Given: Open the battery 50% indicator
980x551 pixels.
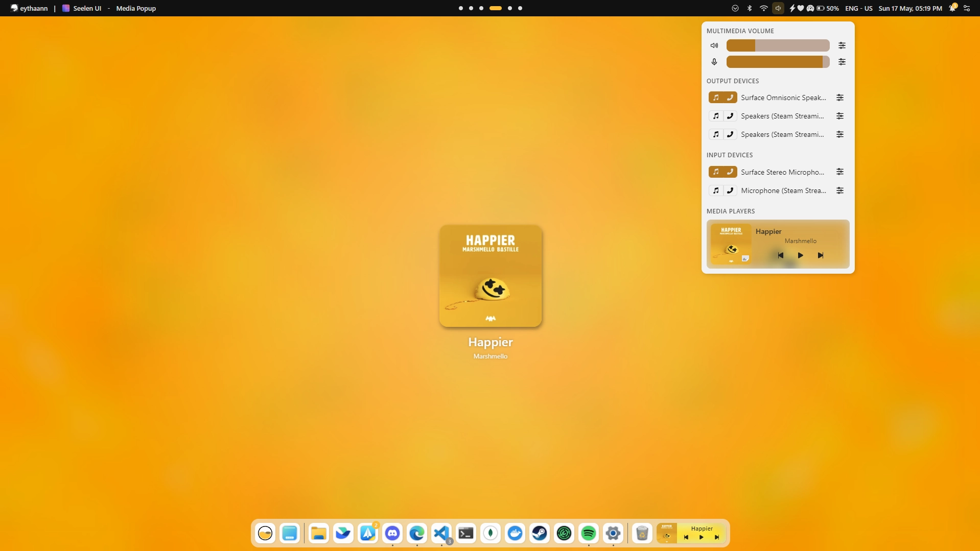Looking at the screenshot, I should (828, 8).
